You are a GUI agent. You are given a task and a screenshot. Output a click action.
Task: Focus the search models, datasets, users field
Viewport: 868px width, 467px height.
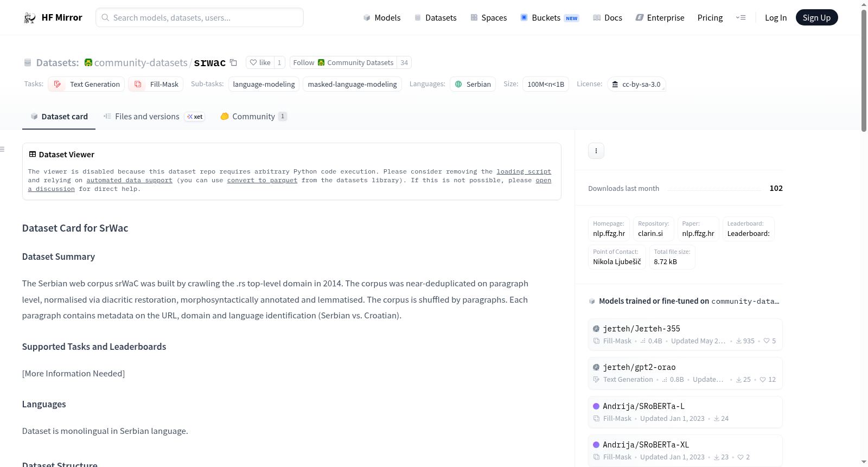[200, 17]
